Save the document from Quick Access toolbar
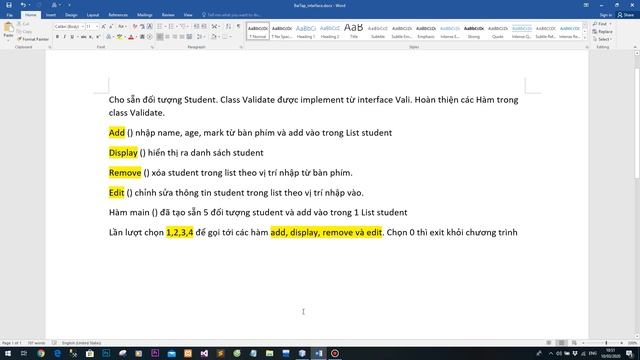This screenshot has width=640, height=360. 9,5
